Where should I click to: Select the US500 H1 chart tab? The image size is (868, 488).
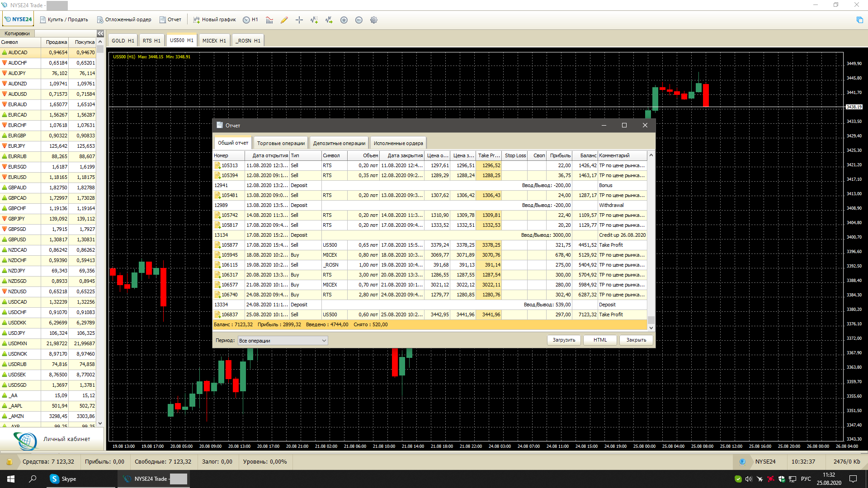[x=182, y=40]
